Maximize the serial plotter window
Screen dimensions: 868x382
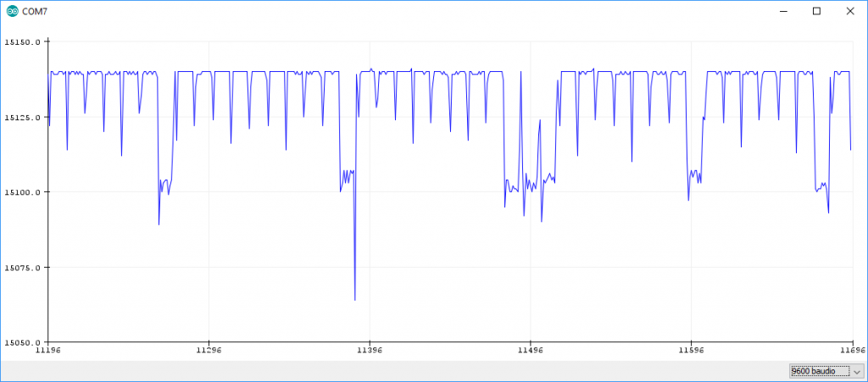coord(816,11)
